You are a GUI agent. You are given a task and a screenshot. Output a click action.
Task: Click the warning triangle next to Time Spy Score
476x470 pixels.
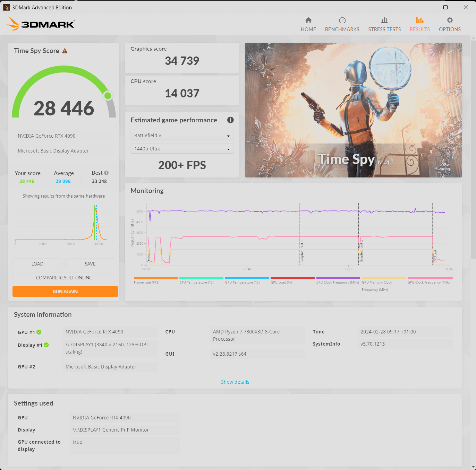[65, 51]
